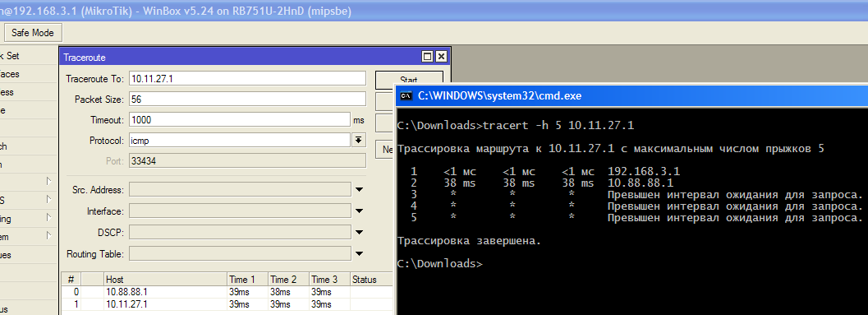Click the Protocol icmp field
The image size is (868, 315).
point(240,141)
